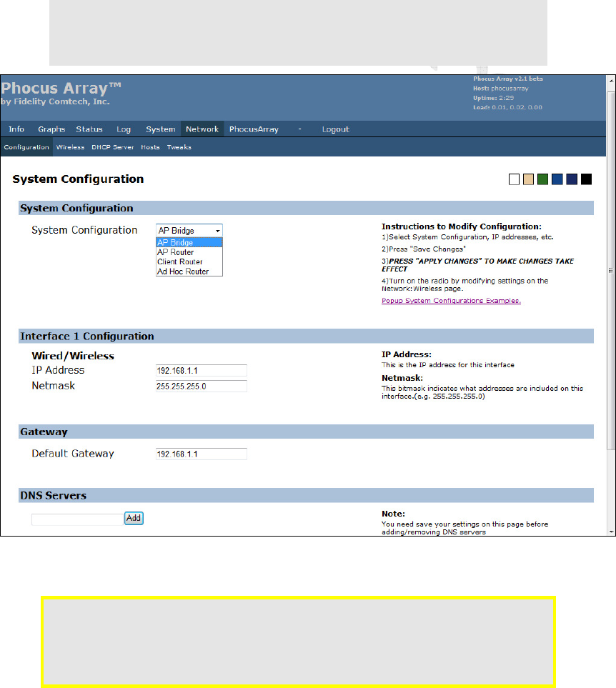
Task: Choose AP Bridge from the dropdown list
Action: click(189, 242)
